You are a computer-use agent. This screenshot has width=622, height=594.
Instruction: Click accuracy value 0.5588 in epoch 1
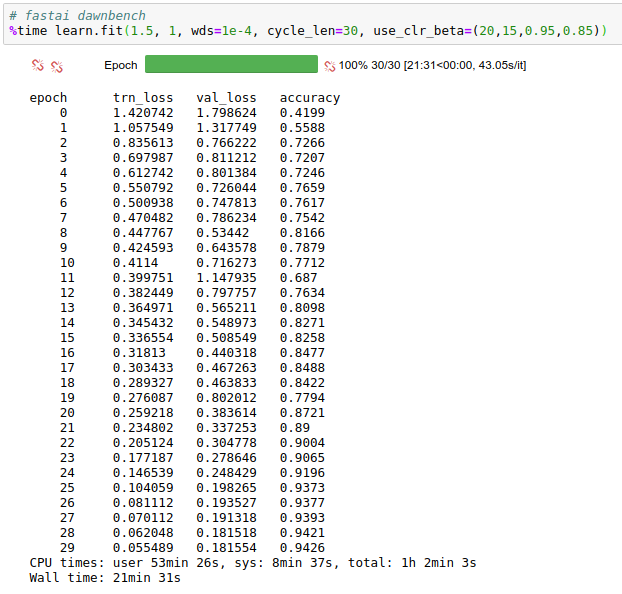pyautogui.click(x=302, y=128)
